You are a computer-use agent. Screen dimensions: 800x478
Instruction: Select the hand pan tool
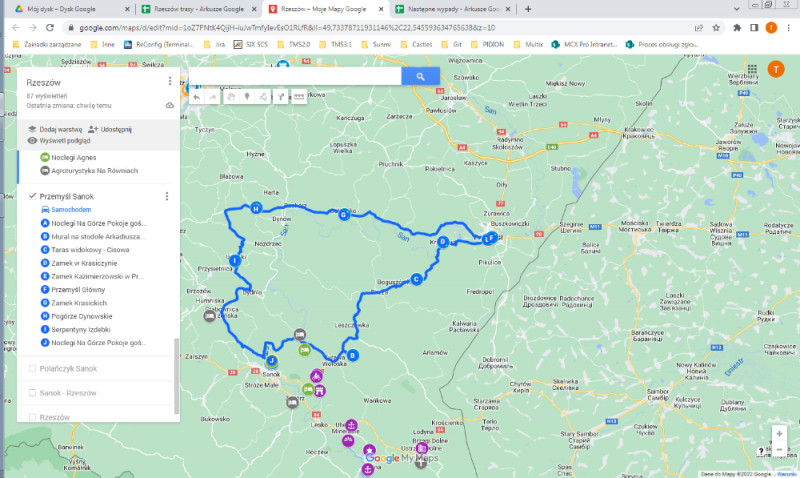coord(231,97)
